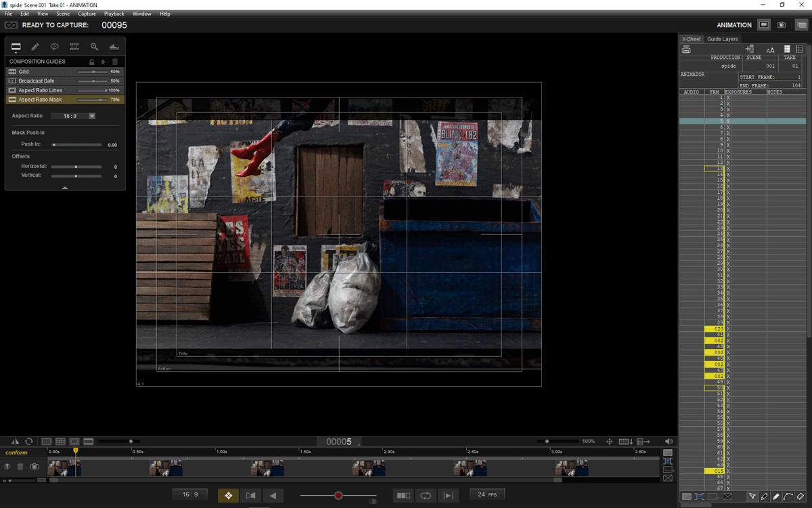The height and width of the screenshot is (508, 812).
Task: Open the View menu
Action: click(43, 14)
